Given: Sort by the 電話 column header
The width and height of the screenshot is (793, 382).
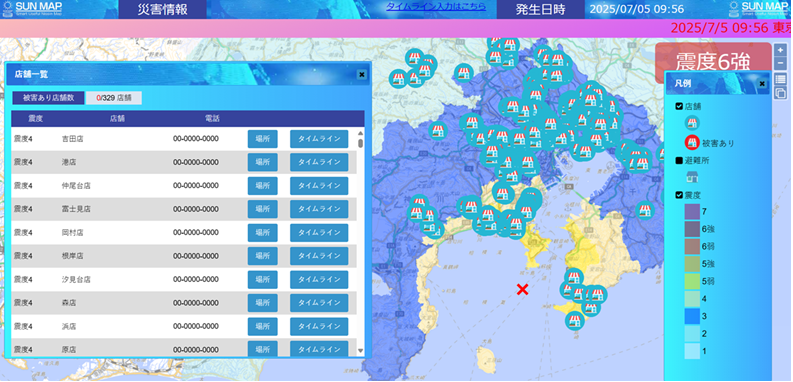Looking at the screenshot, I should point(212,118).
